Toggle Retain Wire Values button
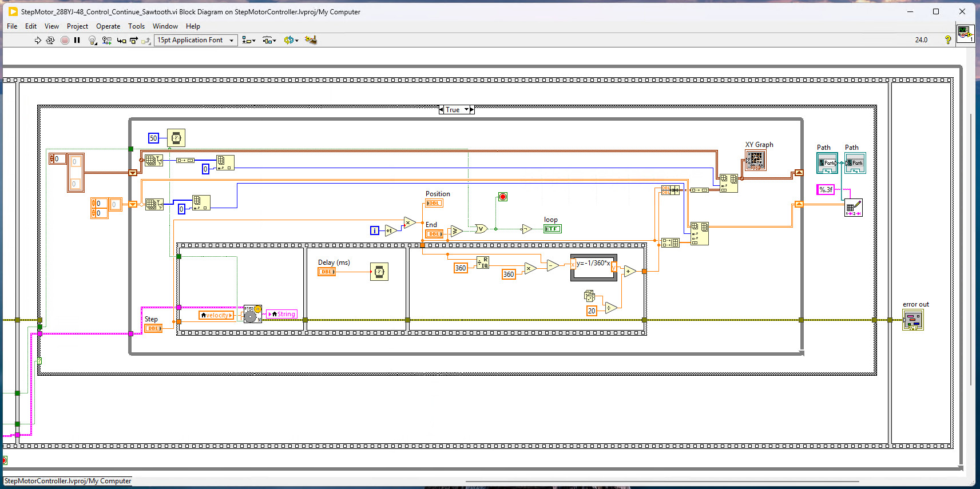 (x=106, y=40)
